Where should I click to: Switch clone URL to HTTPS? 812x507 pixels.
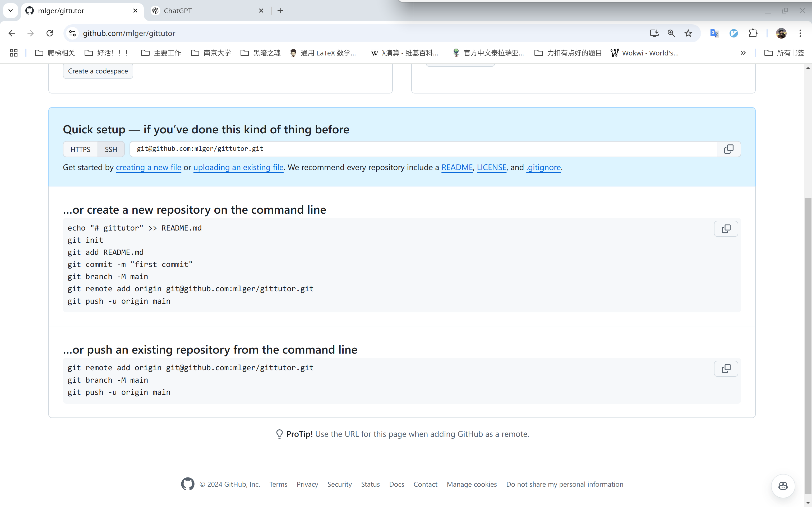pyautogui.click(x=80, y=149)
